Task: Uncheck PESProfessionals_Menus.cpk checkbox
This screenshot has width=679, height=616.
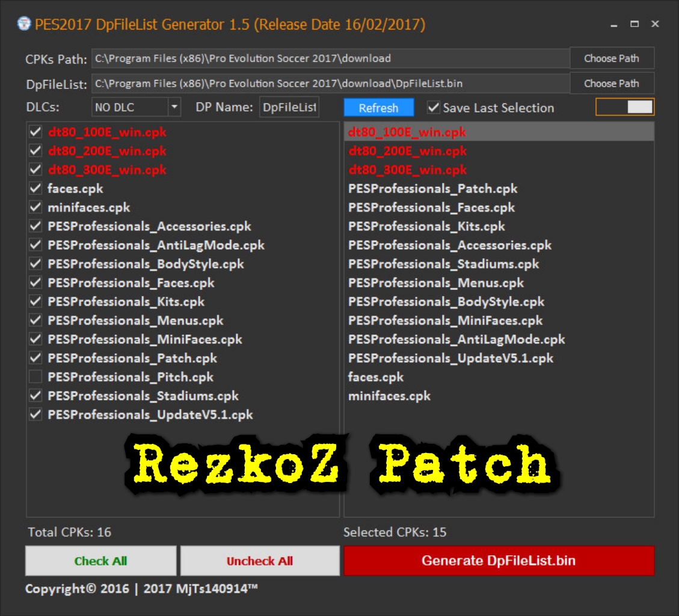Action: (35, 320)
